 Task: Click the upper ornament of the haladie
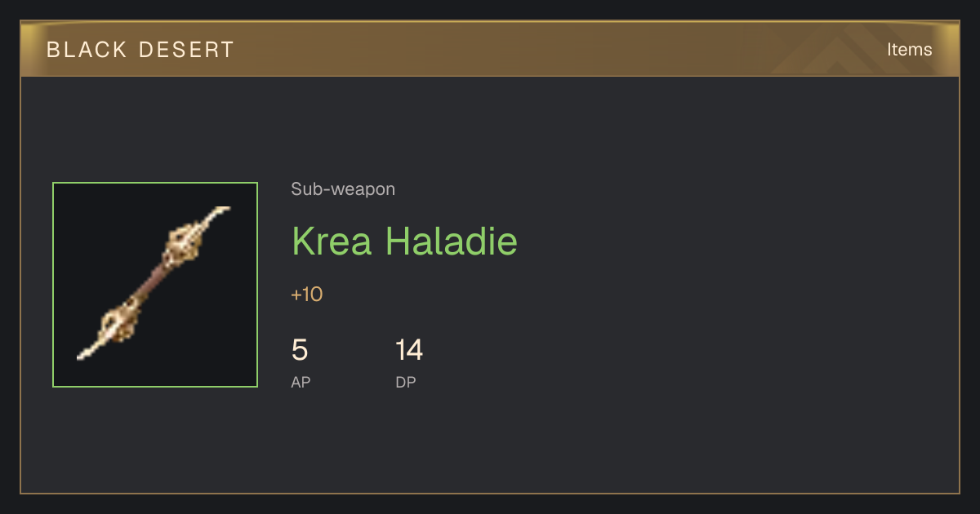[183, 242]
